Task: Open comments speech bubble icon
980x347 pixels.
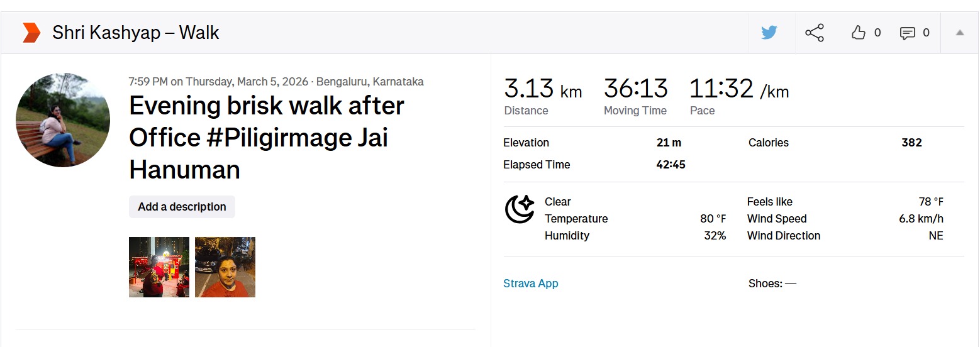Action: pyautogui.click(x=907, y=33)
